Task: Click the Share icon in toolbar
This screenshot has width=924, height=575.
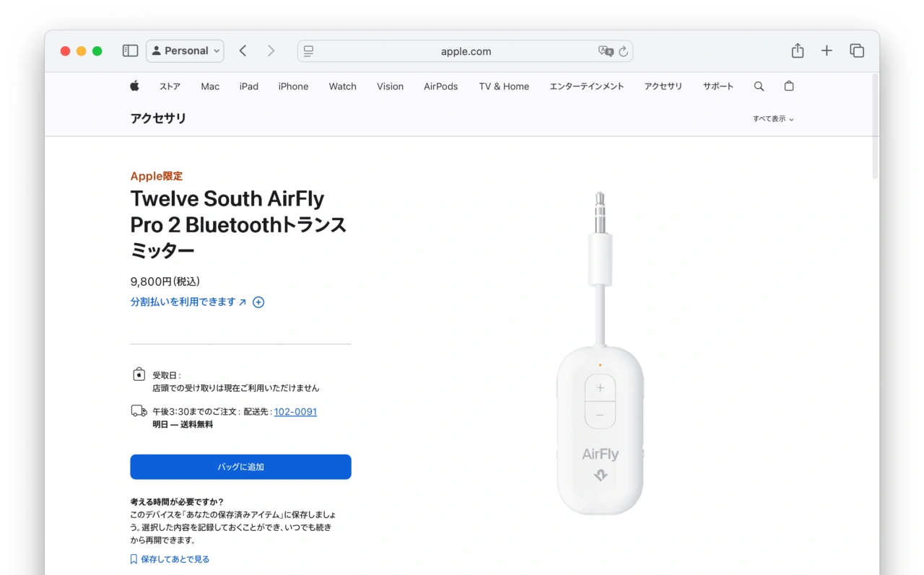Action: 797,51
